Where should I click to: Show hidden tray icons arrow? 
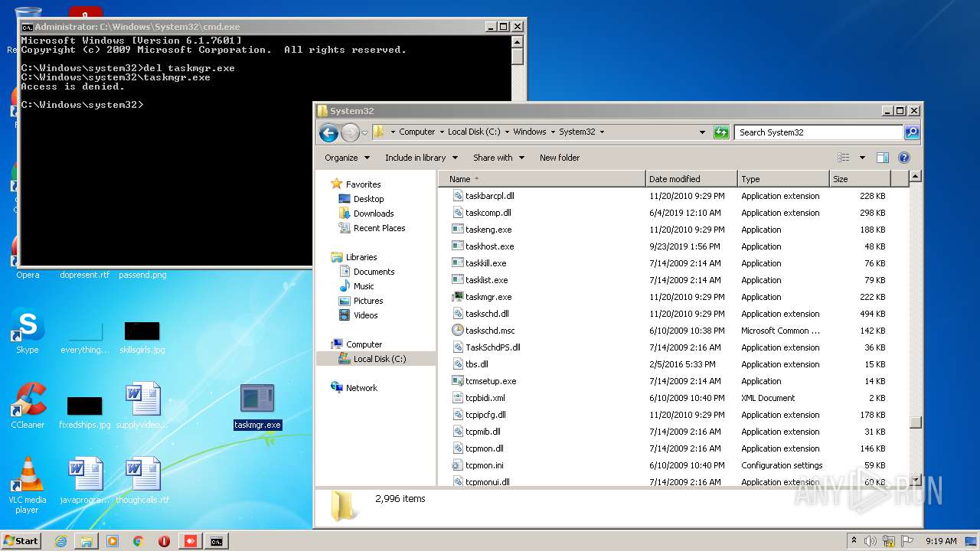coord(854,541)
